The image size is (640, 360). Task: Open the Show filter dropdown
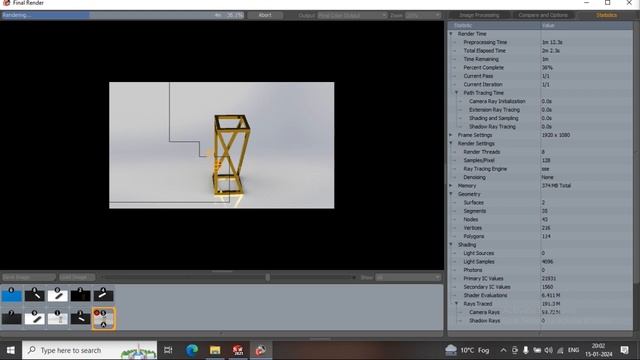408,277
